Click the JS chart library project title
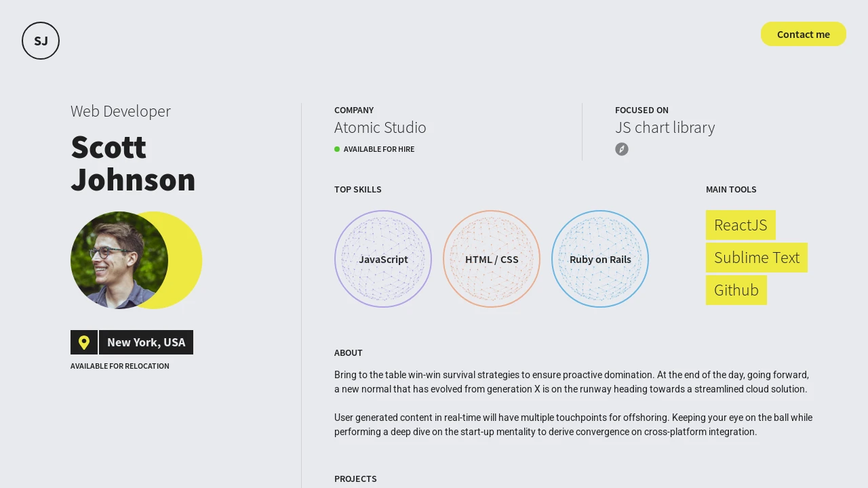Image resolution: width=868 pixels, height=488 pixels. pyautogui.click(x=665, y=127)
